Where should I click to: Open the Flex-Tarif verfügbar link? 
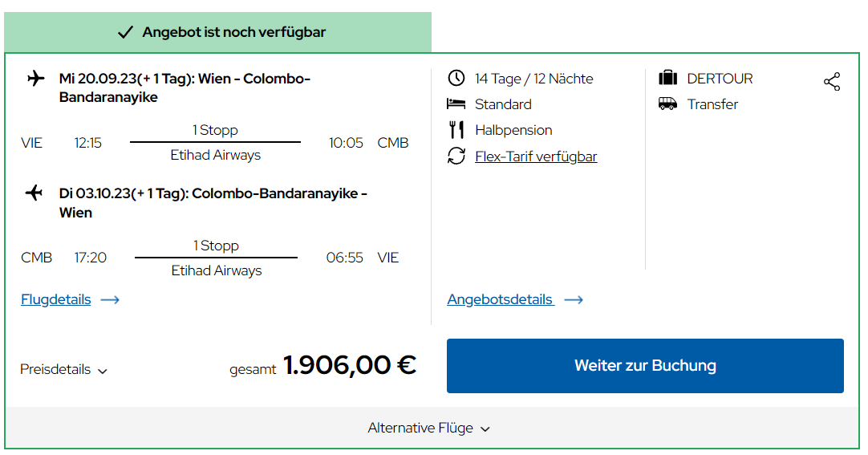pos(536,156)
